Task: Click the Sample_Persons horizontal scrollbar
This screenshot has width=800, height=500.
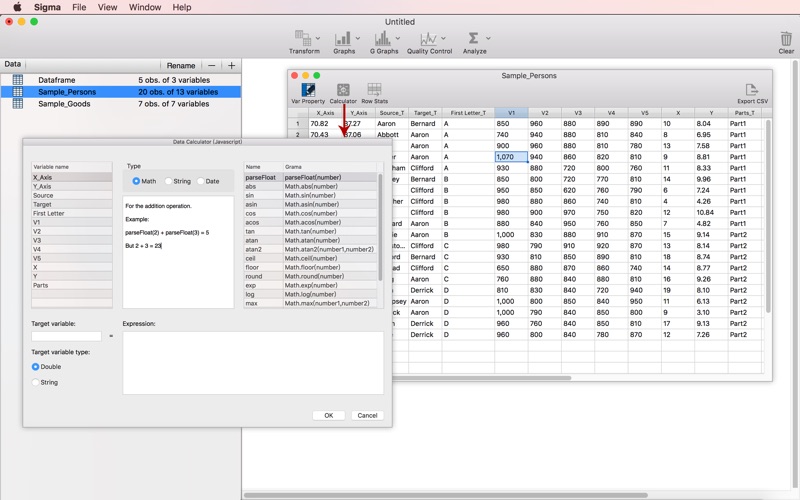Action: pos(482,378)
